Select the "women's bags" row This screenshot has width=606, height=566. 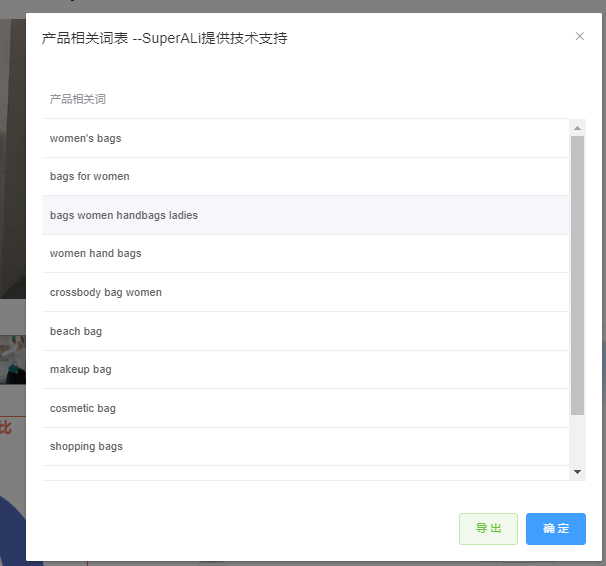[x=305, y=138]
